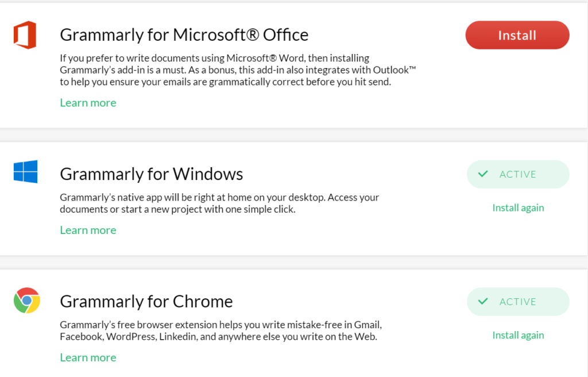
Task: Click the checkmark in Windows ACTIVE badge
Action: tap(483, 174)
